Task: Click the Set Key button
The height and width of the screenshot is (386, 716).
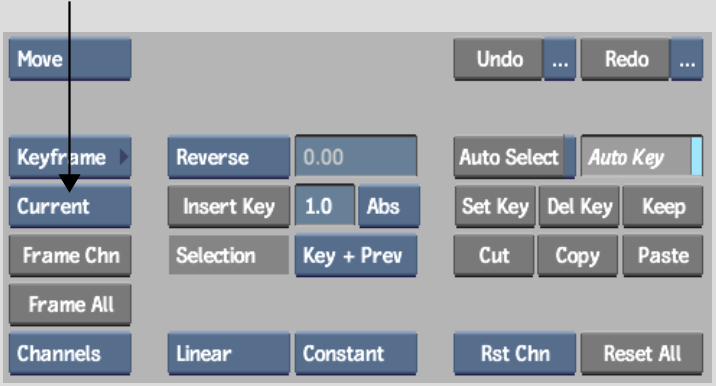Action: click(x=495, y=206)
